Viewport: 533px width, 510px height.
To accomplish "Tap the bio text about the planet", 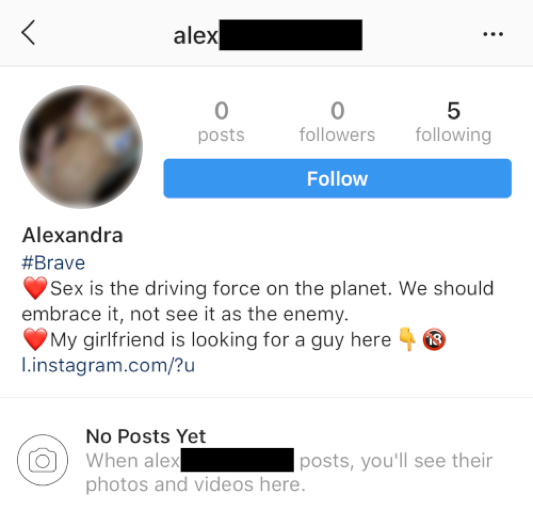I will [258, 301].
